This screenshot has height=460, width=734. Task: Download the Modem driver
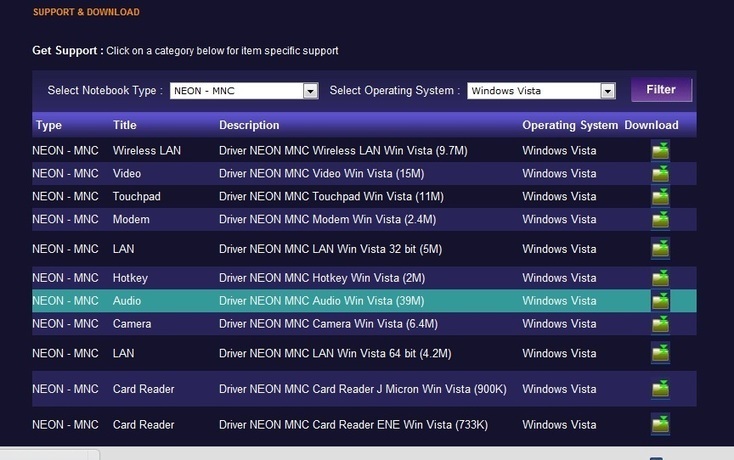pyautogui.click(x=660, y=219)
